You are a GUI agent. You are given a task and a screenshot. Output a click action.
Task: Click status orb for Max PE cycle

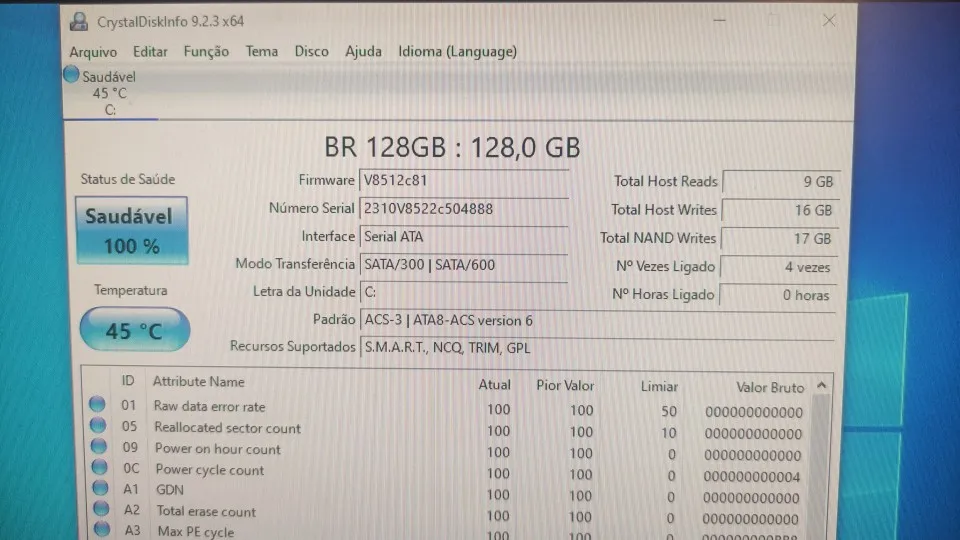(101, 531)
